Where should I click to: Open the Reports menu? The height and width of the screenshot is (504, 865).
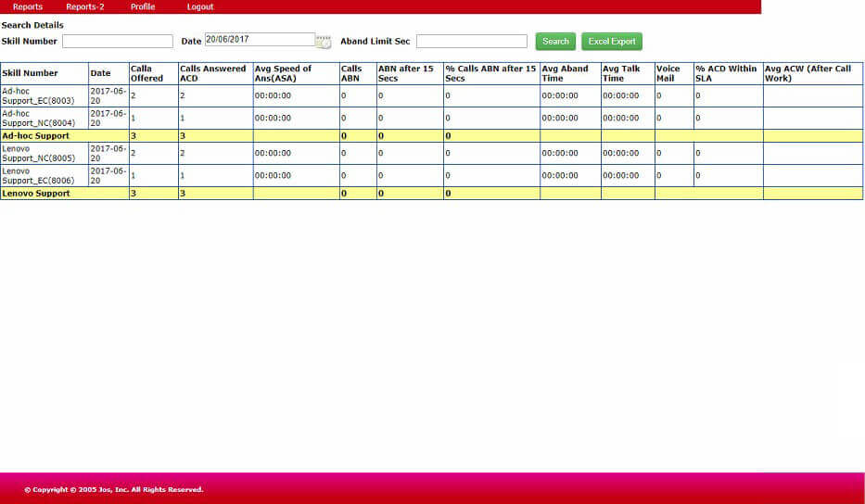pyautogui.click(x=28, y=6)
